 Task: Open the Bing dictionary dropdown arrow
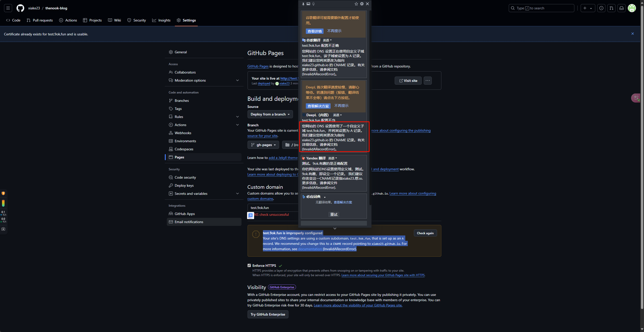325,197
